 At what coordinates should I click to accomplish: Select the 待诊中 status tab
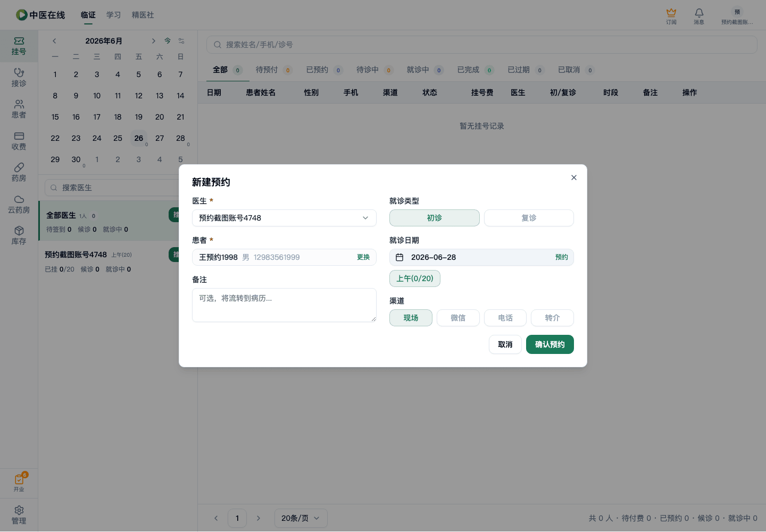coord(374,70)
